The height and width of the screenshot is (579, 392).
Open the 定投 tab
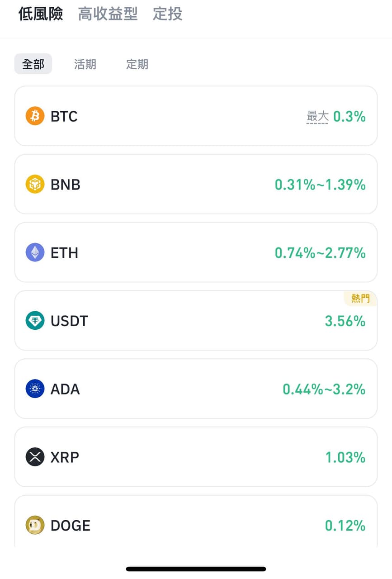[x=167, y=14]
